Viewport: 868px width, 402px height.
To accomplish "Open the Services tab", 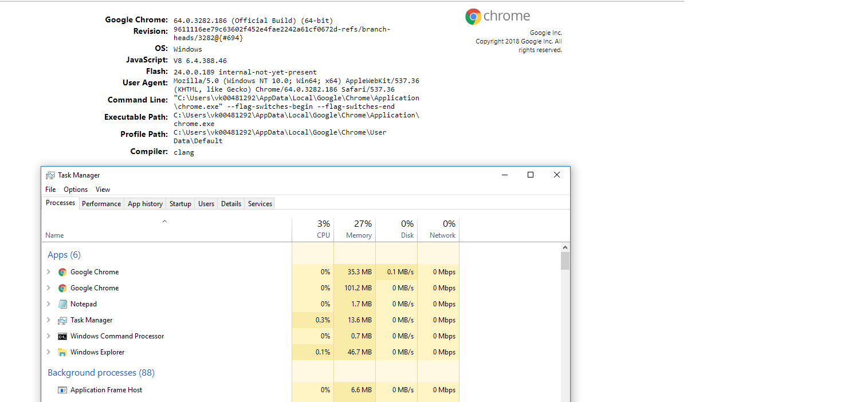I will (x=260, y=204).
